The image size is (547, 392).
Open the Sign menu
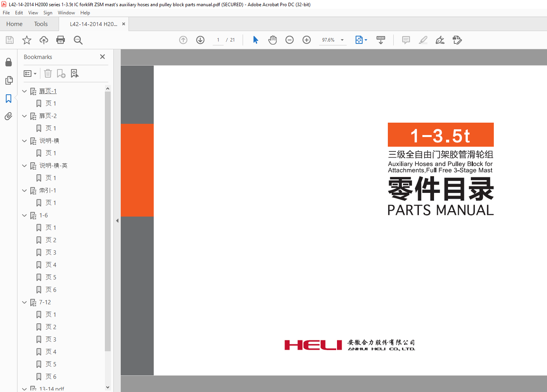(x=48, y=13)
